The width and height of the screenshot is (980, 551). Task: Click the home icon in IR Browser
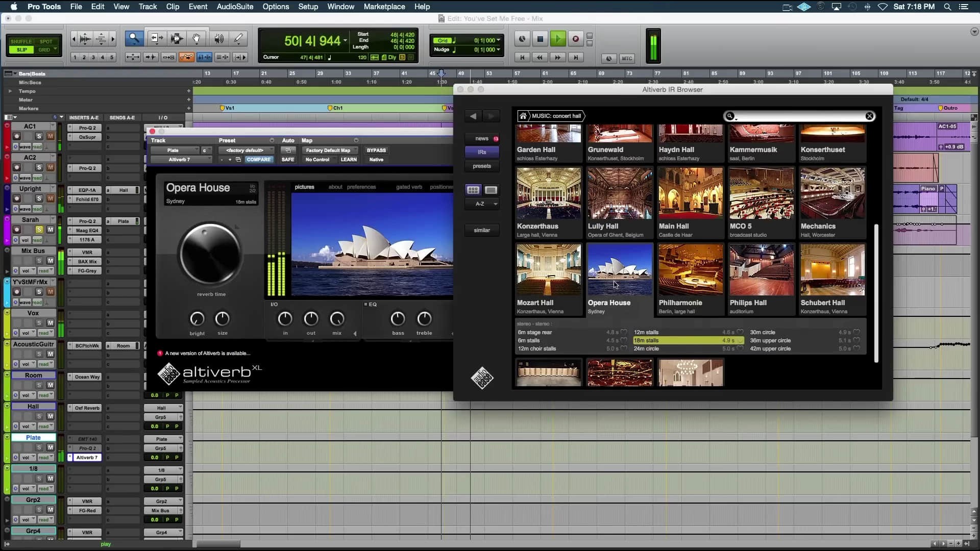(x=523, y=116)
